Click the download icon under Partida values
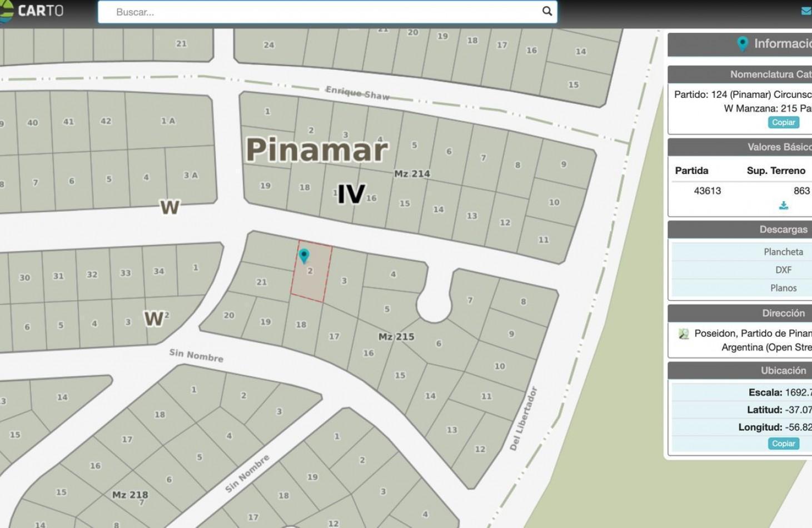Viewport: 812px width, 528px height. (783, 206)
